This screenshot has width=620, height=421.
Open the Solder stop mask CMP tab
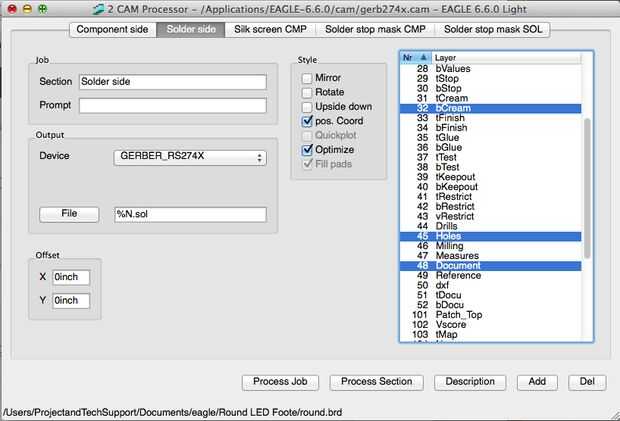pyautogui.click(x=375, y=30)
